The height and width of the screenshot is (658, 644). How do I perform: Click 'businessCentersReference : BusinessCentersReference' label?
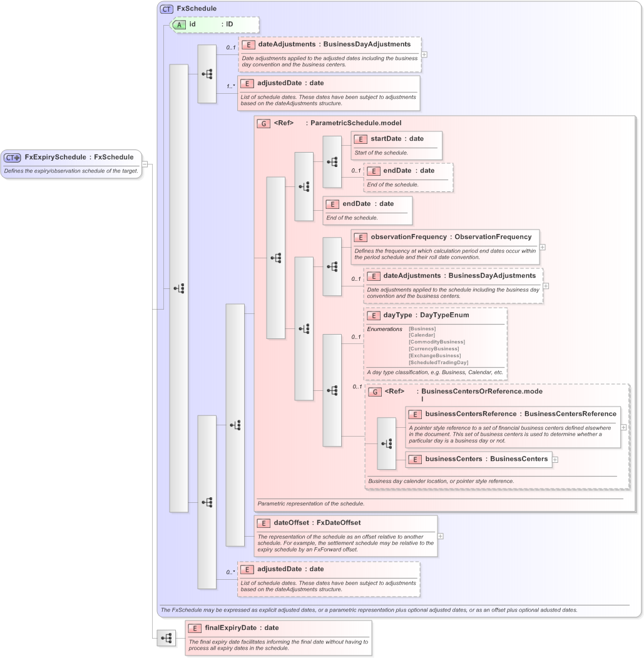pyautogui.click(x=521, y=414)
